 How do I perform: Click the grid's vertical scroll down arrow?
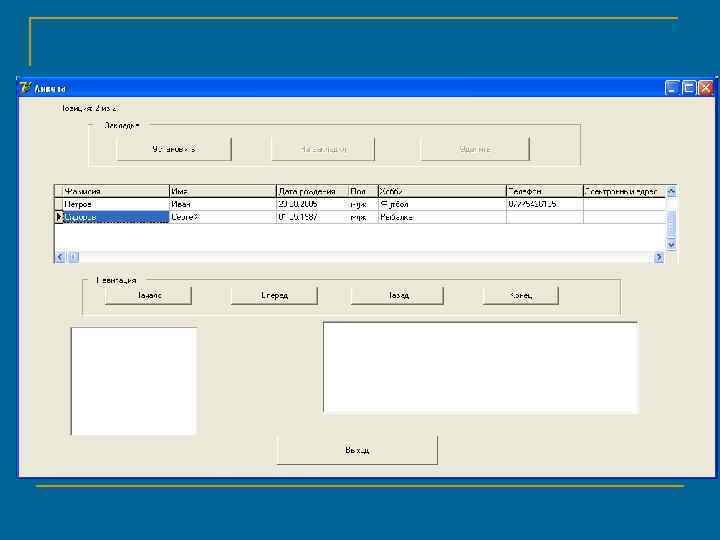click(x=671, y=244)
